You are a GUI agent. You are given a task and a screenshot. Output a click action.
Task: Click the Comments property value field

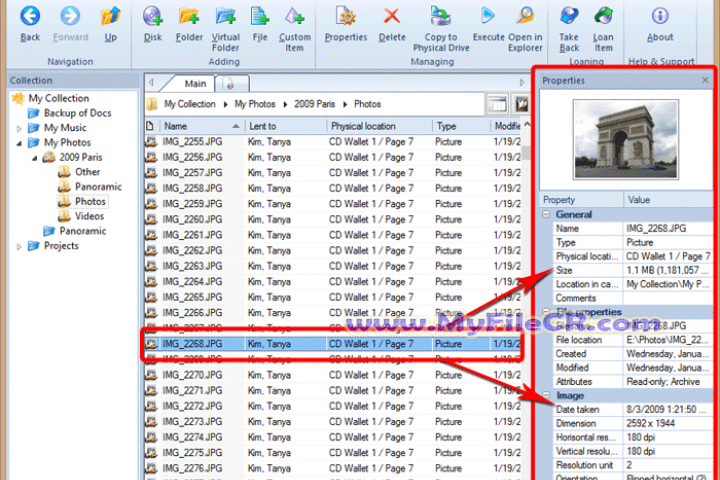(x=668, y=298)
